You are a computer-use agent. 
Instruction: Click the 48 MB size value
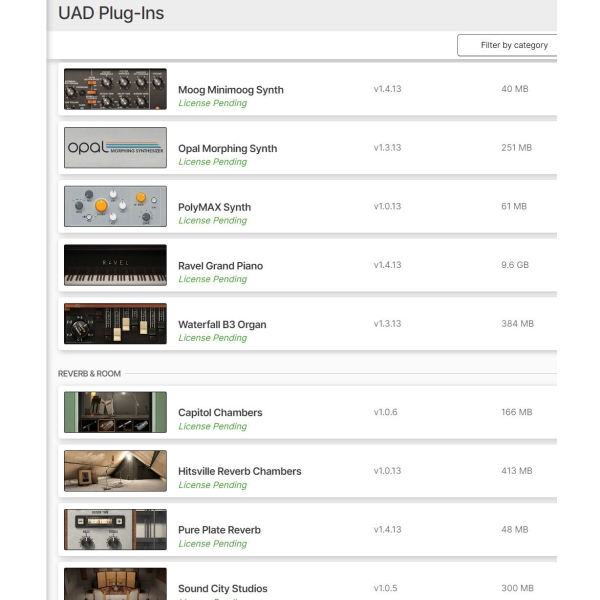click(x=515, y=530)
